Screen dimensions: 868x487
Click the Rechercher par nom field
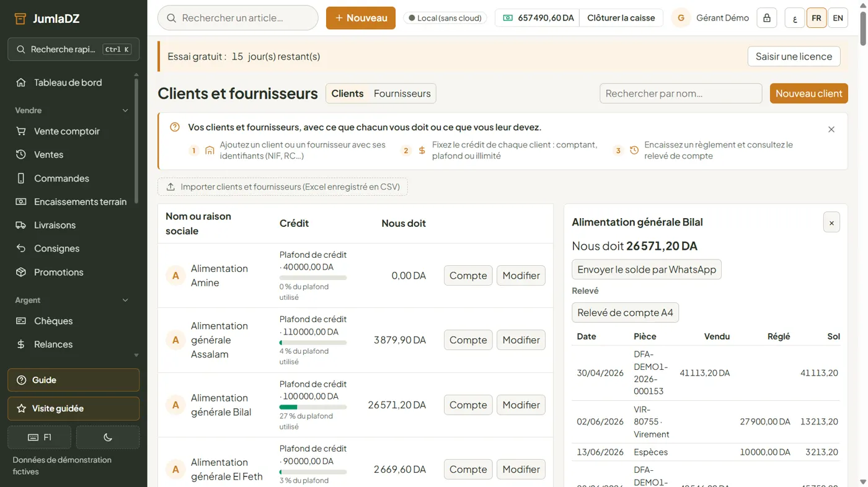(x=681, y=94)
